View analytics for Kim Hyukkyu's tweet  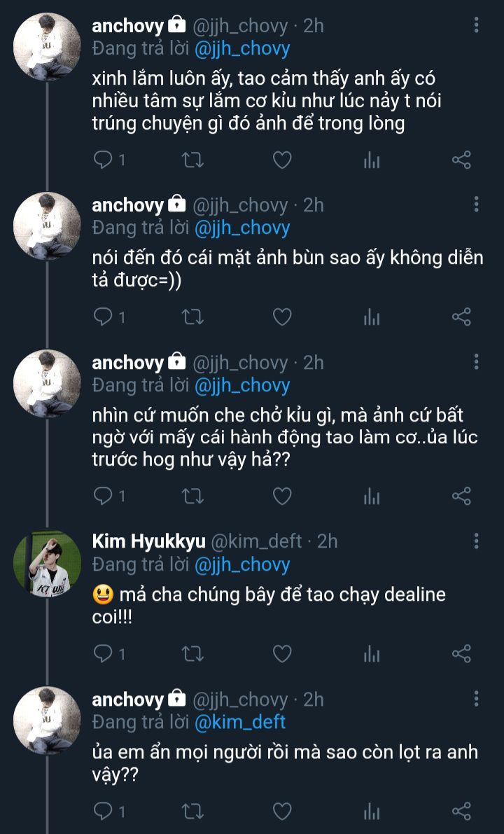[371, 654]
